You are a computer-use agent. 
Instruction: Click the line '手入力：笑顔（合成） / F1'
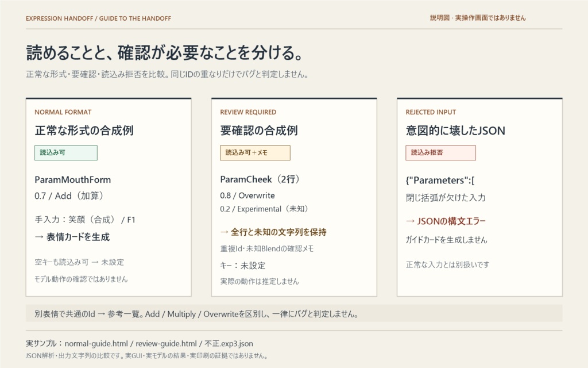pyautogui.click(x=85, y=220)
